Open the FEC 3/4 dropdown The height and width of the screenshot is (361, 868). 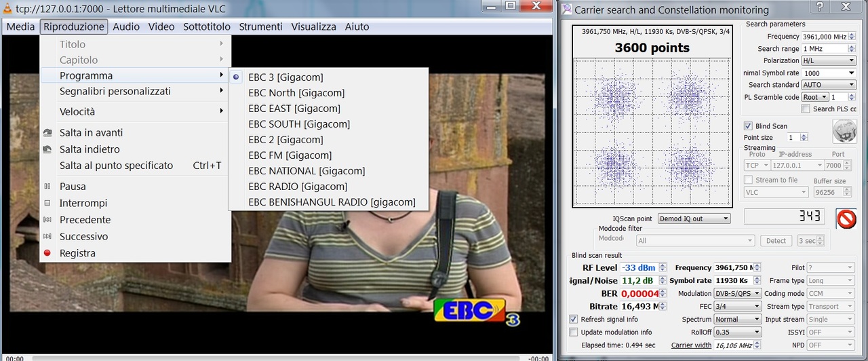(738, 307)
